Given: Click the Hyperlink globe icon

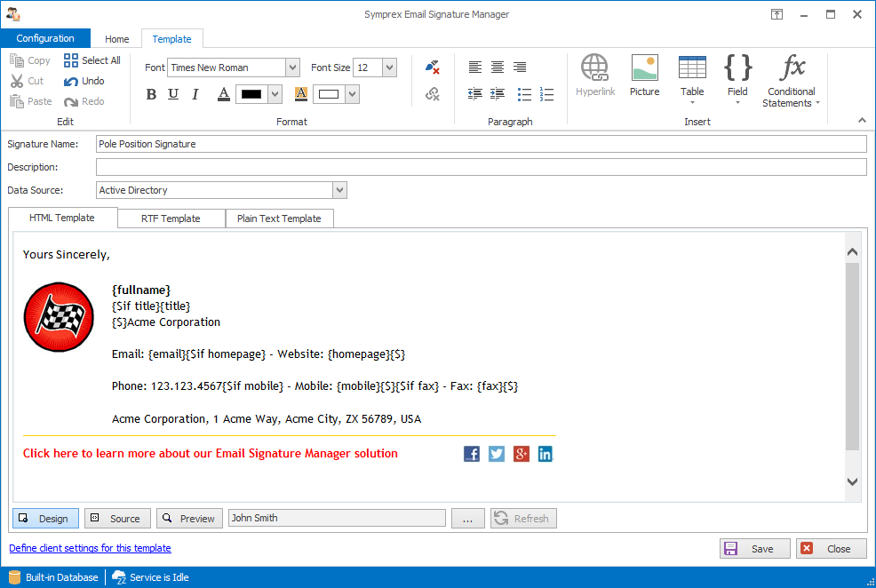Looking at the screenshot, I should pyautogui.click(x=594, y=68).
